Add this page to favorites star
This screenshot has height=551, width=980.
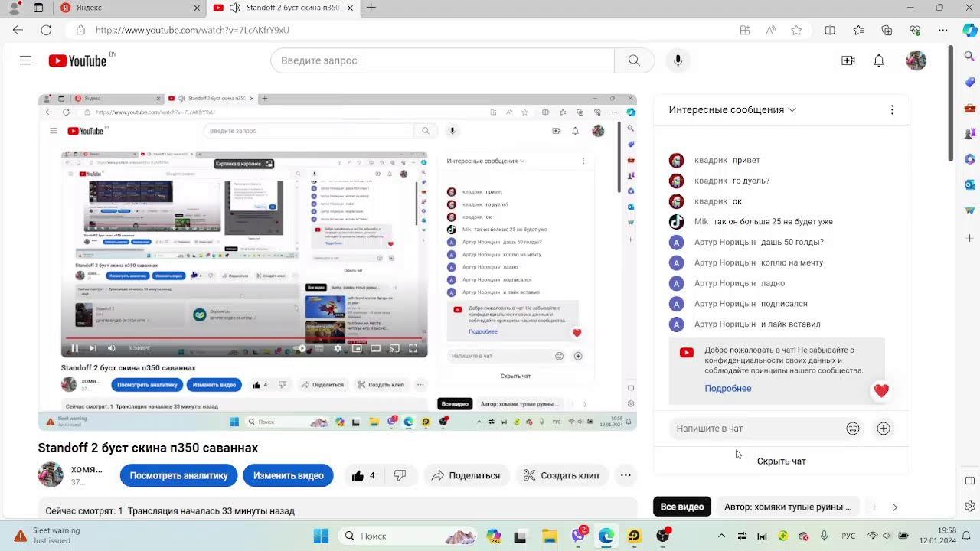[x=796, y=30]
